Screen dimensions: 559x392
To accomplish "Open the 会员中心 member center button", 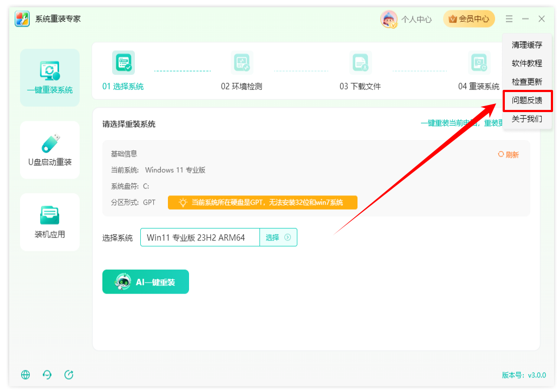I will pyautogui.click(x=469, y=18).
